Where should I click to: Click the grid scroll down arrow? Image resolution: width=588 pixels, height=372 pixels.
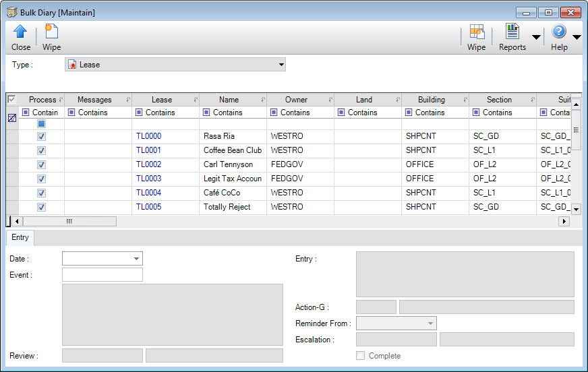pos(577,209)
